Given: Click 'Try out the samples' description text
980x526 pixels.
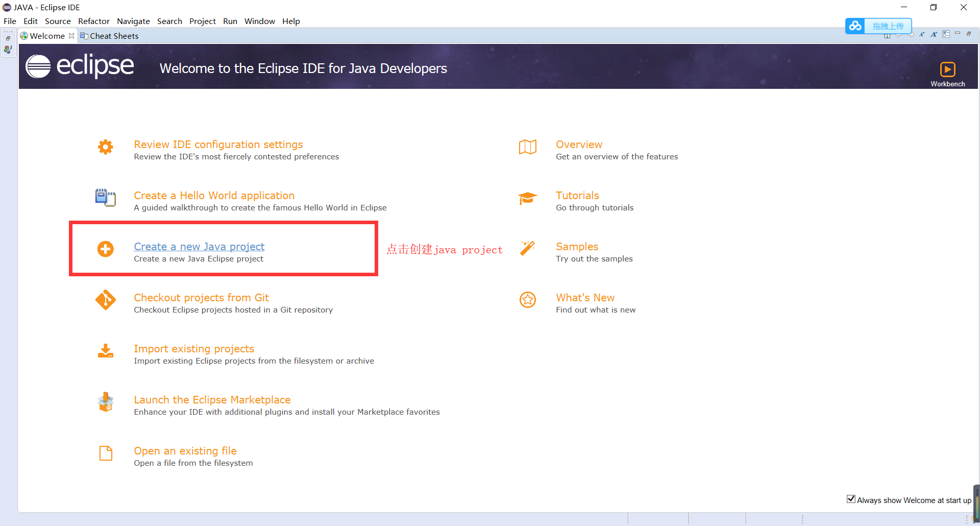Looking at the screenshot, I should tap(594, 259).
